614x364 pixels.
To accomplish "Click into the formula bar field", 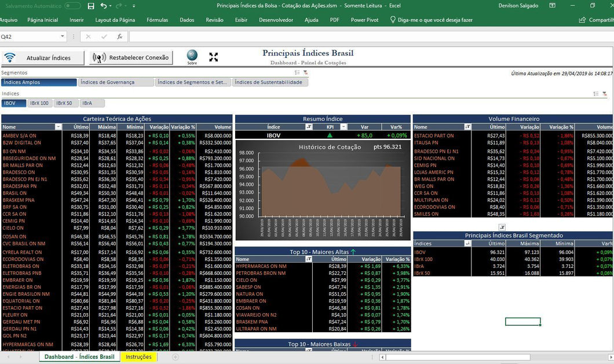I will 371,36.
